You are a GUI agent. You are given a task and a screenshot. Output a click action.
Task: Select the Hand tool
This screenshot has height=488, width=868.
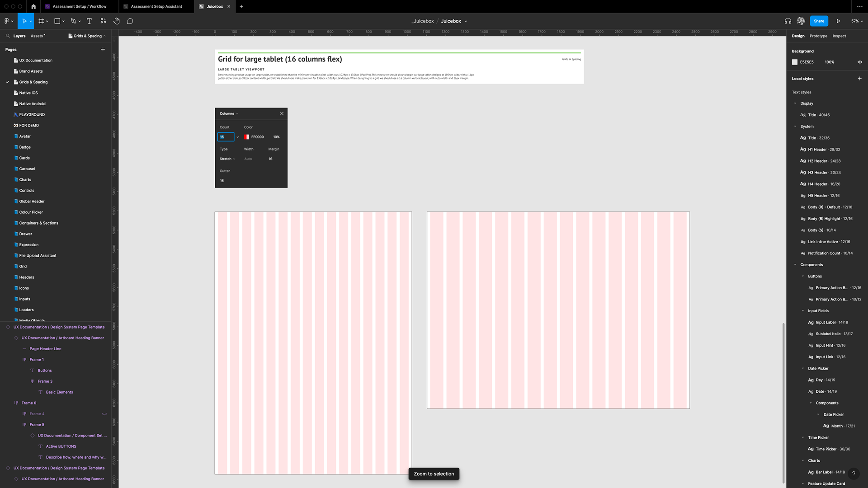click(x=116, y=21)
